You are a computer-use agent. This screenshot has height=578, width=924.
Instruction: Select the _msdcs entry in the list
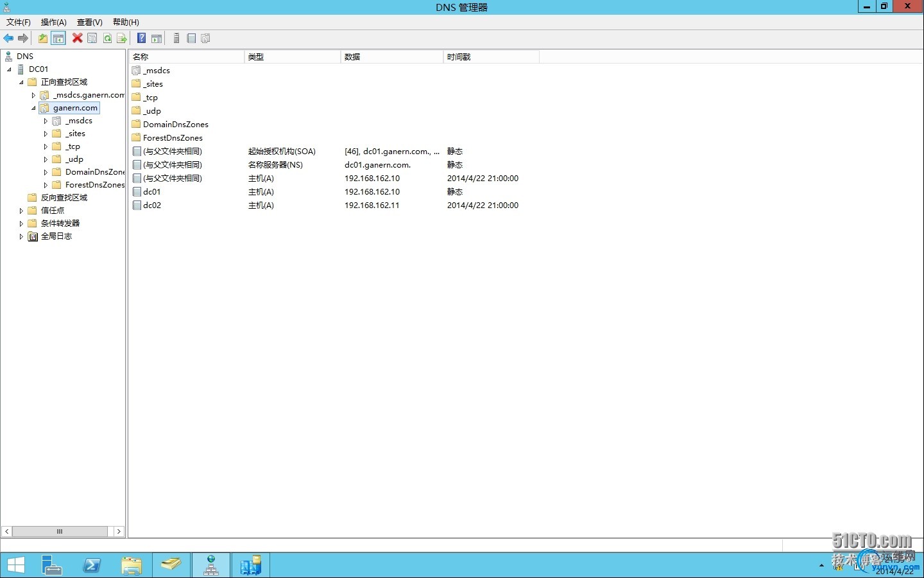coord(157,71)
